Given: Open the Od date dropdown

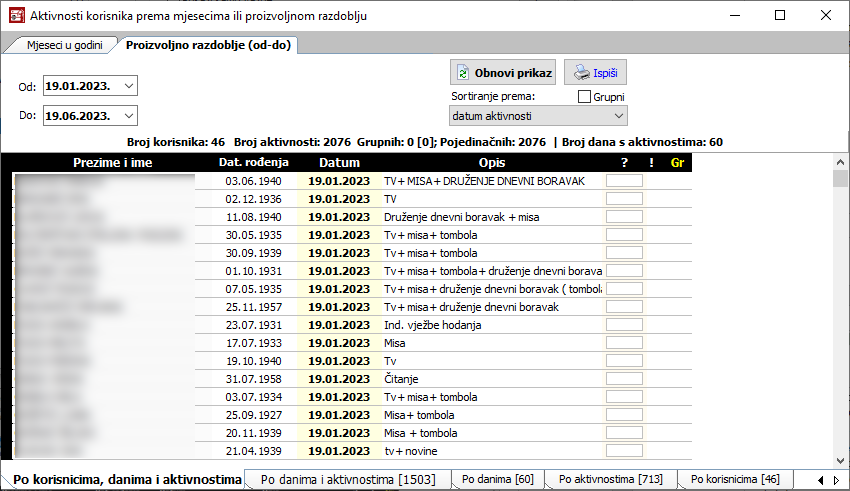Looking at the screenshot, I should (x=128, y=86).
